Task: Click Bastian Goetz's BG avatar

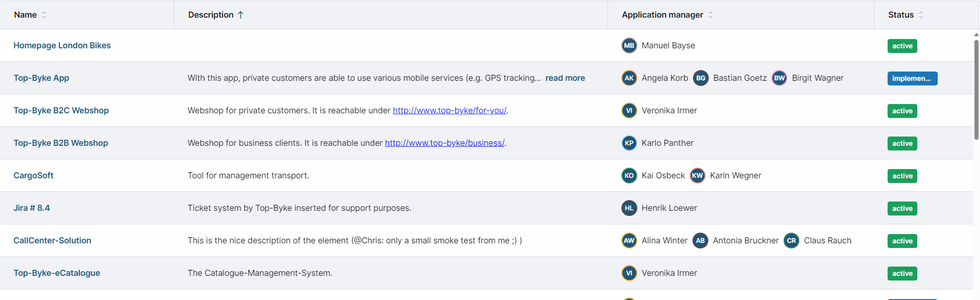Action: (x=700, y=78)
